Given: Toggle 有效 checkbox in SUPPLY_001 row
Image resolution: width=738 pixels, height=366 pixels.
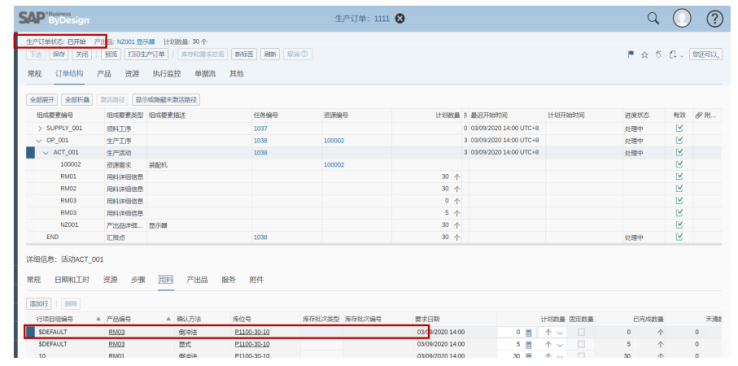Looking at the screenshot, I should coord(679,128).
